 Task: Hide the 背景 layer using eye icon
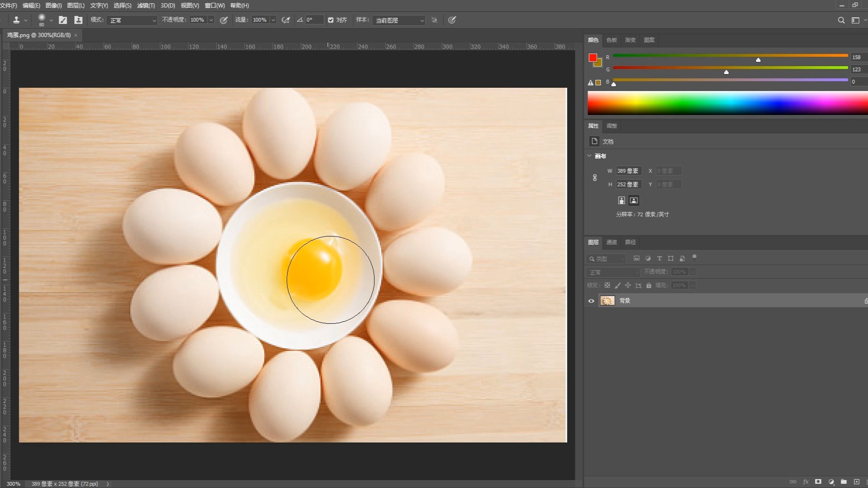click(x=591, y=301)
